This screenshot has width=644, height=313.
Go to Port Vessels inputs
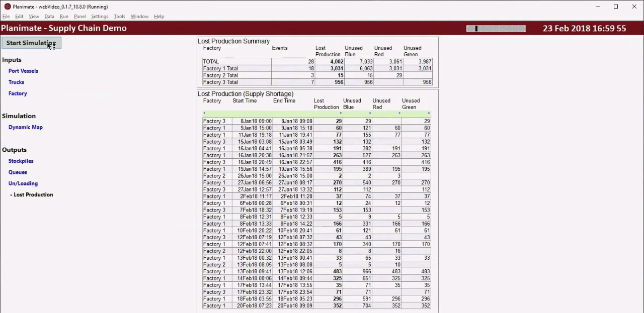(23, 71)
